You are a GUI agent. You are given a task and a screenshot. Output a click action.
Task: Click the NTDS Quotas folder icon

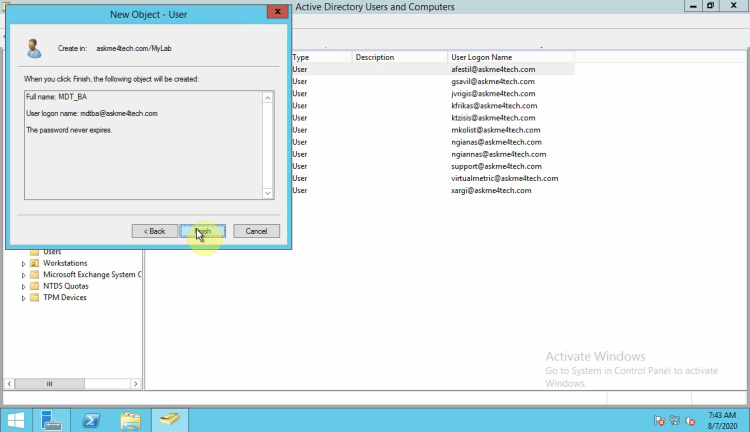click(x=35, y=286)
